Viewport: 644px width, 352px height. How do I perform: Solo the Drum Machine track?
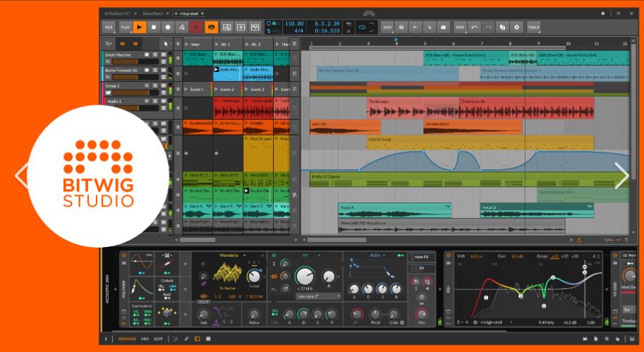155,54
